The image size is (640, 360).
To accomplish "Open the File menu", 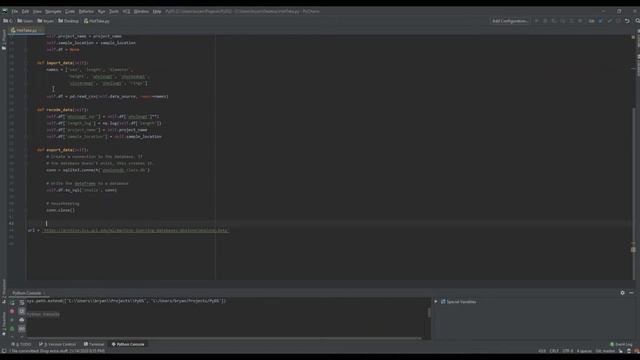I will pyautogui.click(x=15, y=11).
